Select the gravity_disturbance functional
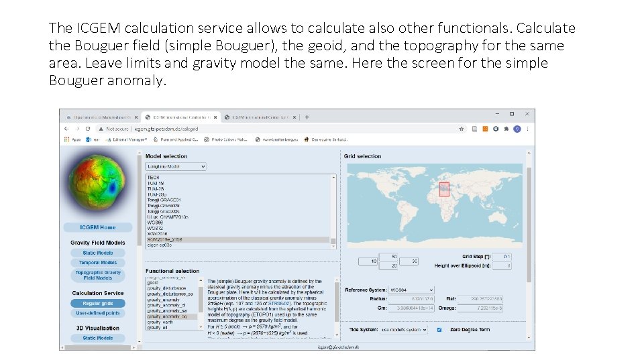The image size is (644, 362). click(x=167, y=288)
